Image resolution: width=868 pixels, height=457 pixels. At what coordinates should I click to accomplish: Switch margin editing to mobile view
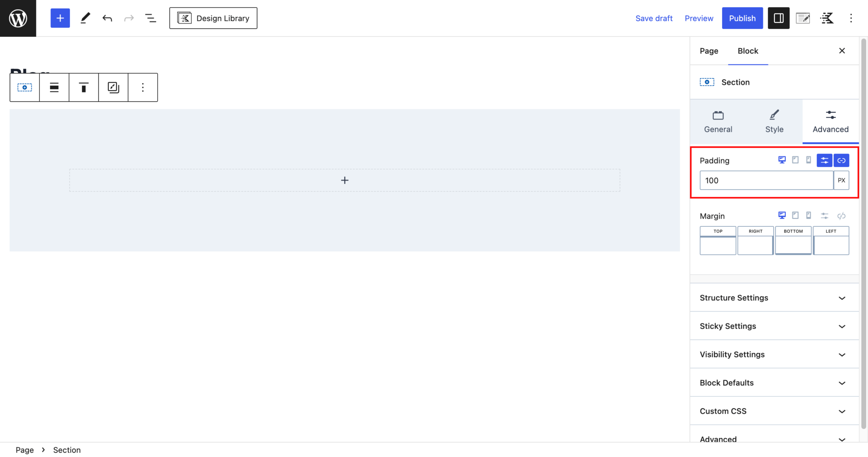pyautogui.click(x=809, y=215)
